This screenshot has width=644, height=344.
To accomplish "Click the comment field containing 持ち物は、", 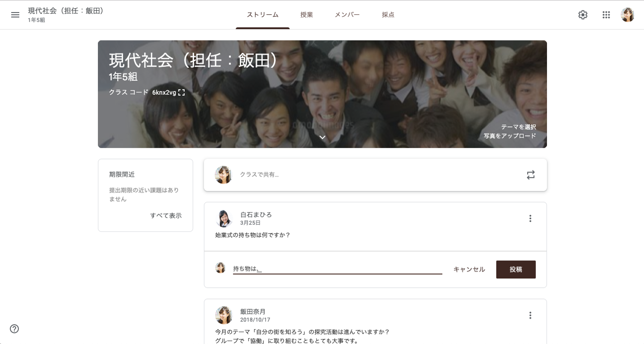I will click(x=338, y=269).
